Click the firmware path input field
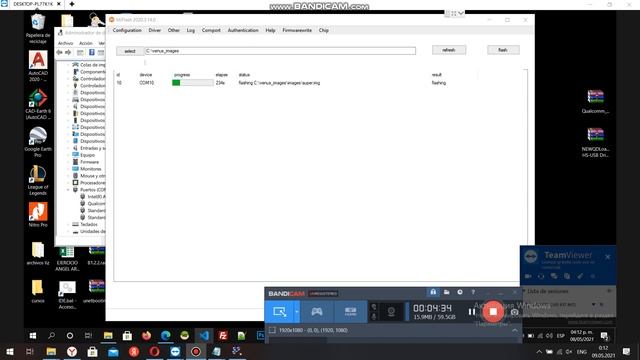The width and height of the screenshot is (640, 360). click(x=280, y=51)
